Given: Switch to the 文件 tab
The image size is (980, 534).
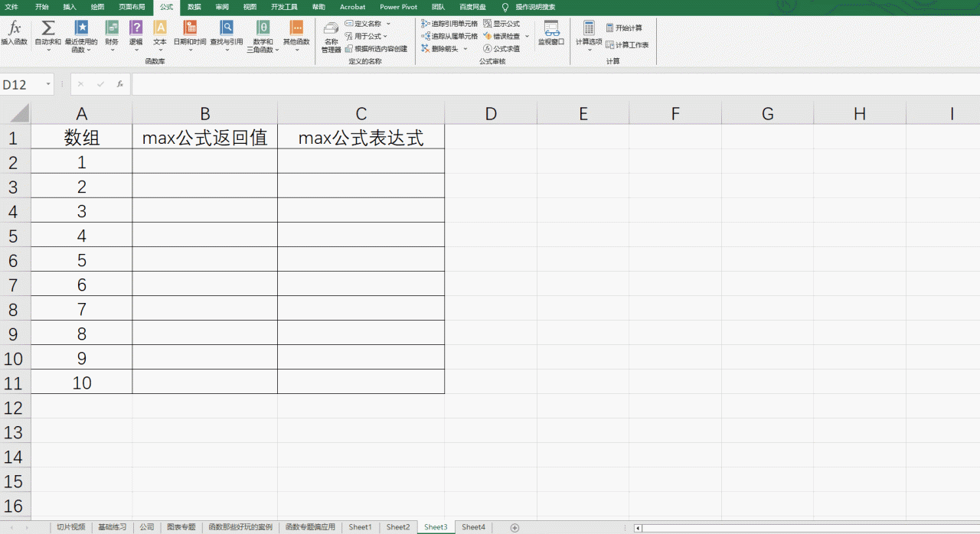Looking at the screenshot, I should [x=11, y=7].
